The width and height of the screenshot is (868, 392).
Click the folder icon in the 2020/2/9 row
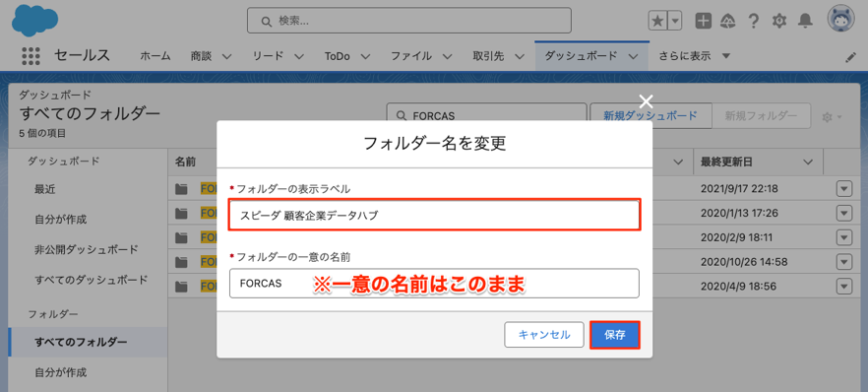point(181,237)
